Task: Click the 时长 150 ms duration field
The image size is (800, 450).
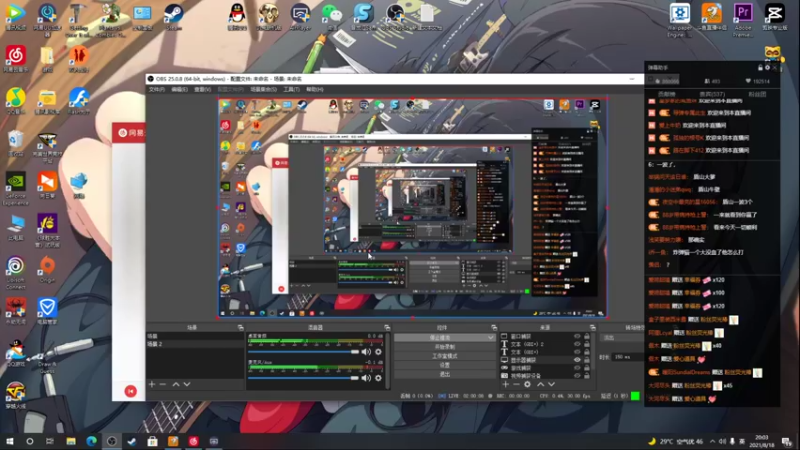Action: click(x=629, y=357)
